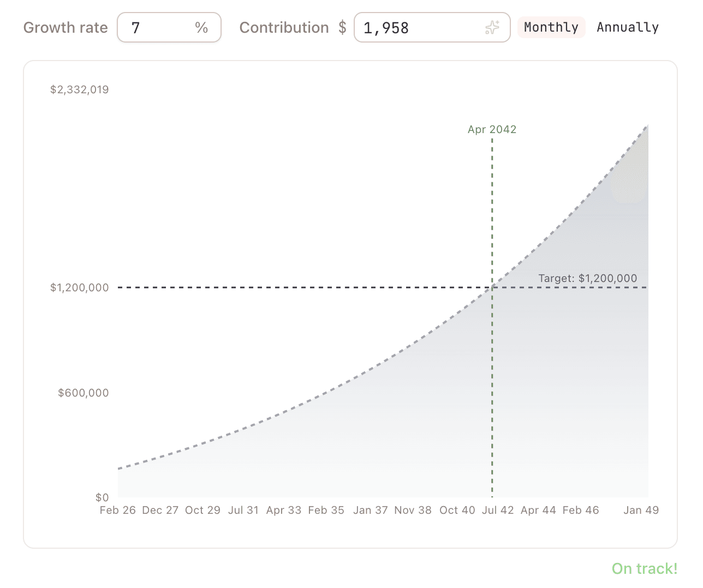Switch to Annually contributions
This screenshot has height=588, width=703.
[627, 27]
